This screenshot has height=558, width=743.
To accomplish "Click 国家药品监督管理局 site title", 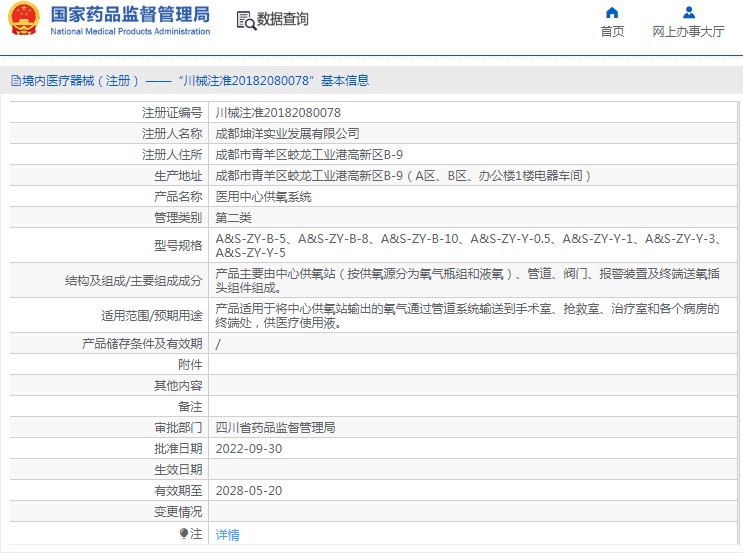I will 130,14.
